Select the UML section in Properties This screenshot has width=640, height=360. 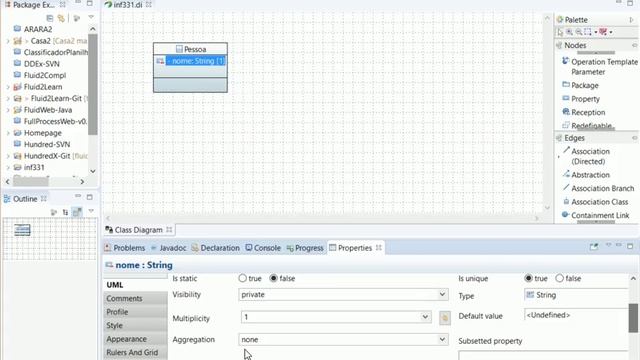point(135,284)
